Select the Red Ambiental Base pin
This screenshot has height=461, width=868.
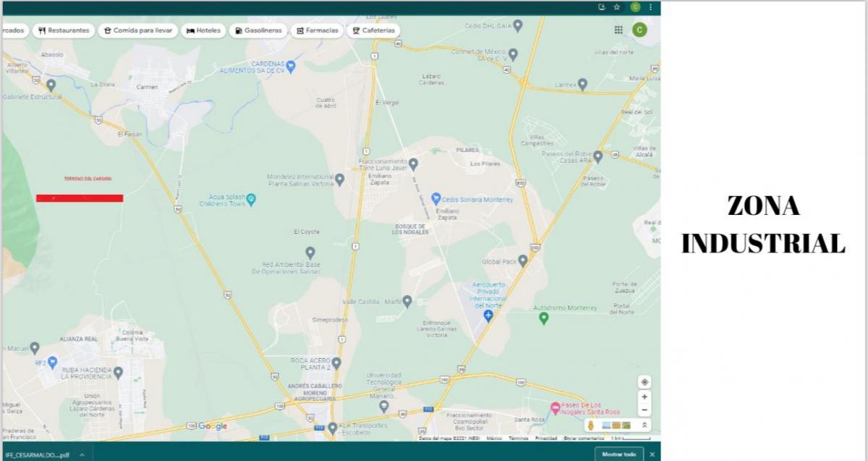click(x=310, y=253)
